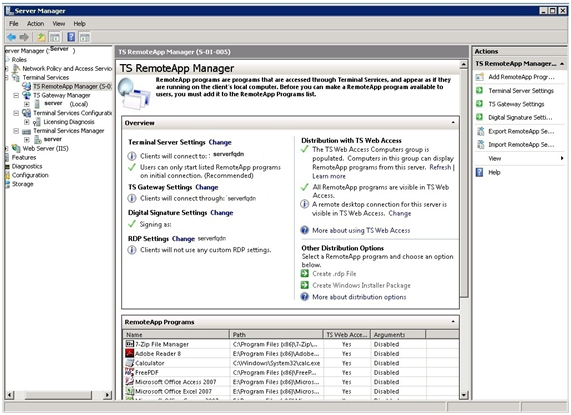Select TS RemoteApp Manager in the tree

(72, 86)
